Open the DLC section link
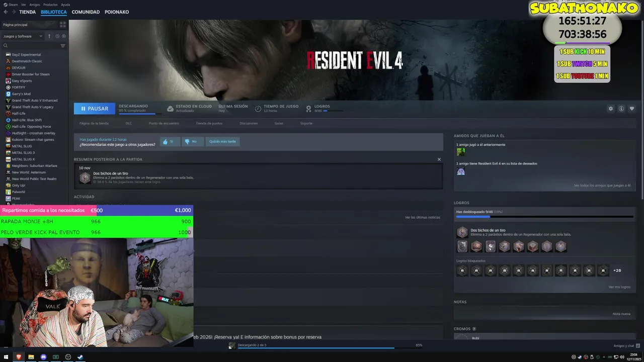Viewport: 644px width, 362px height. coord(129,123)
